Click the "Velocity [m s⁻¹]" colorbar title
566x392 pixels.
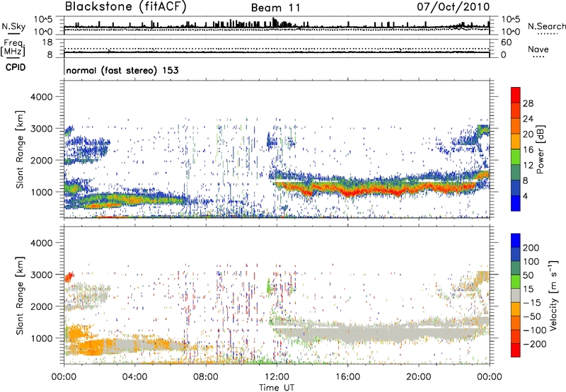(x=553, y=295)
